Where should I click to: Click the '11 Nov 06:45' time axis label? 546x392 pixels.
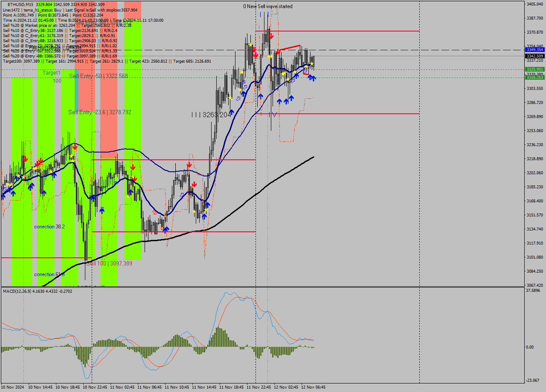pos(149,387)
